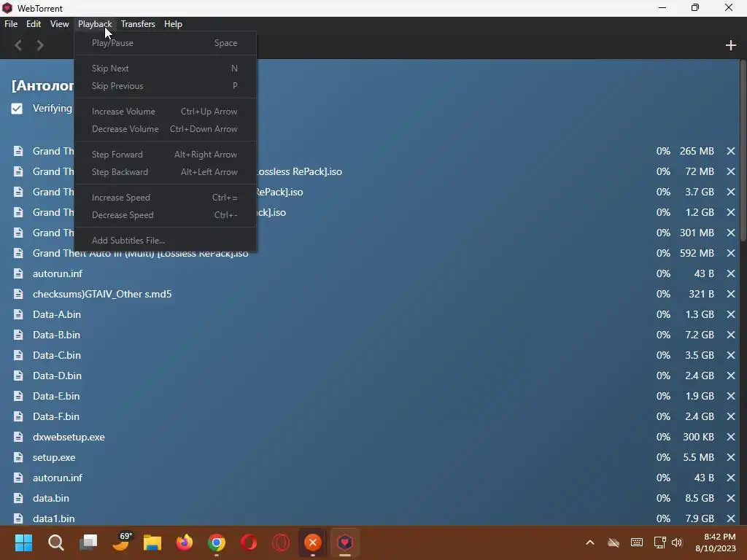This screenshot has width=747, height=560.
Task: Open the Edit menu
Action: pyautogui.click(x=34, y=24)
